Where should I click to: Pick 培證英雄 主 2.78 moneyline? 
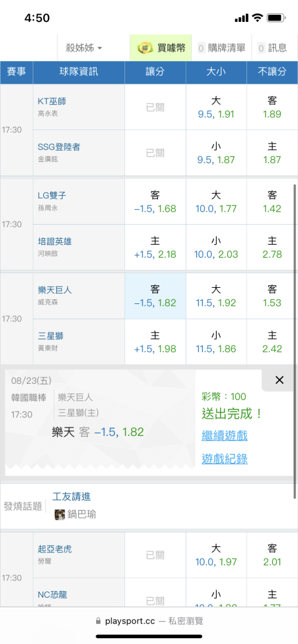pyautogui.click(x=272, y=248)
